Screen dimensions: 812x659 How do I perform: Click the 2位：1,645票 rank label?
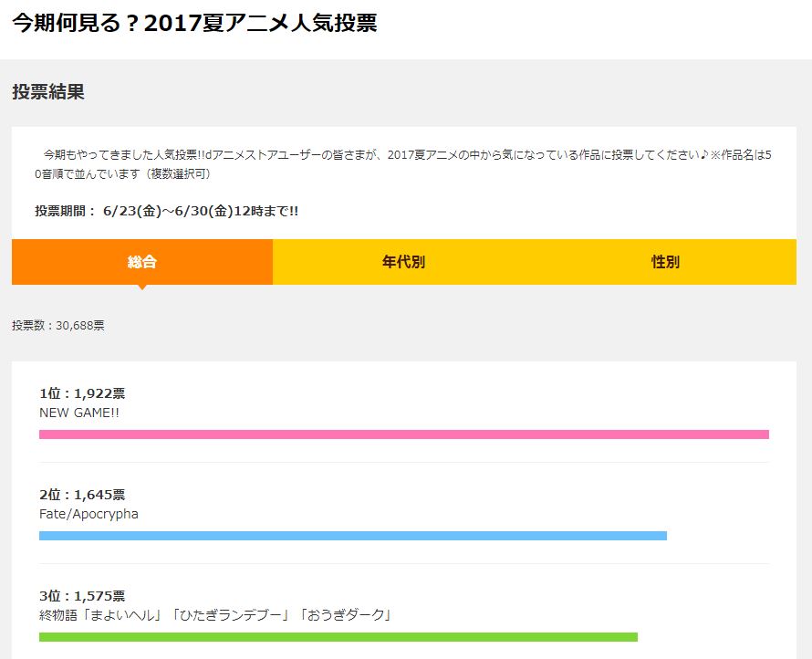[82, 495]
